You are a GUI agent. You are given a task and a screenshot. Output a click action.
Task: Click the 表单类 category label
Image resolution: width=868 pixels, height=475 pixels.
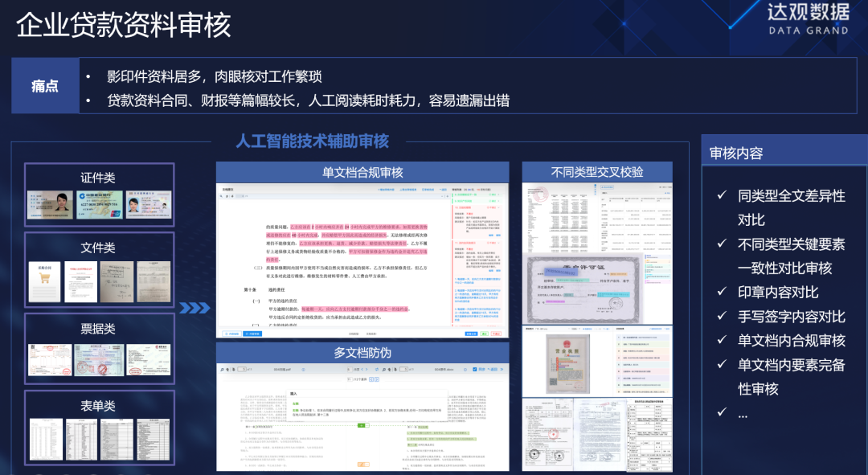tap(98, 406)
